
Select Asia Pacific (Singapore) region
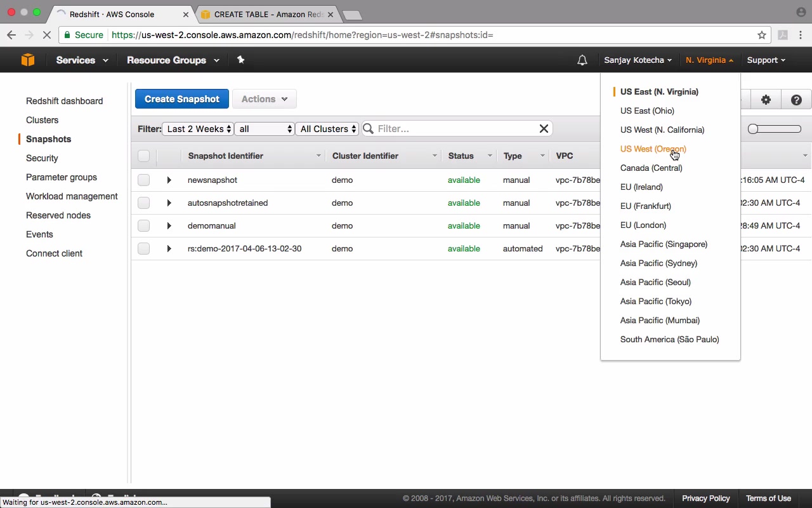(664, 244)
